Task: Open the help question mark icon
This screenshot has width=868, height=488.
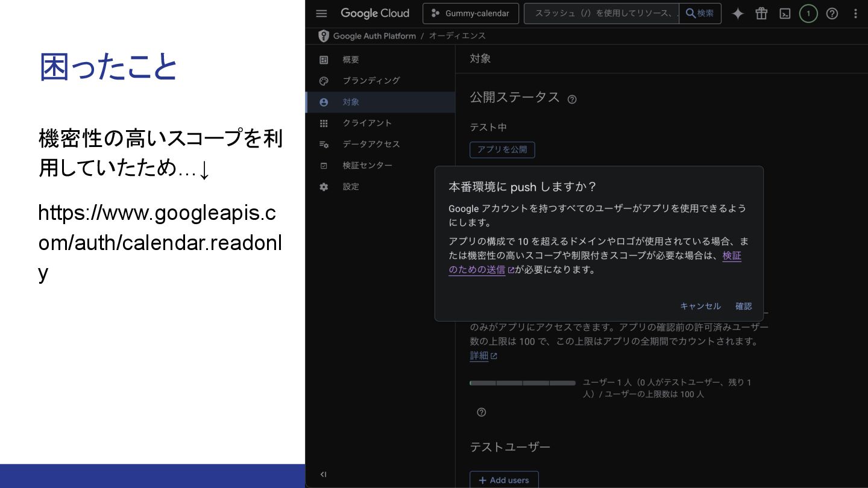Action: [832, 13]
